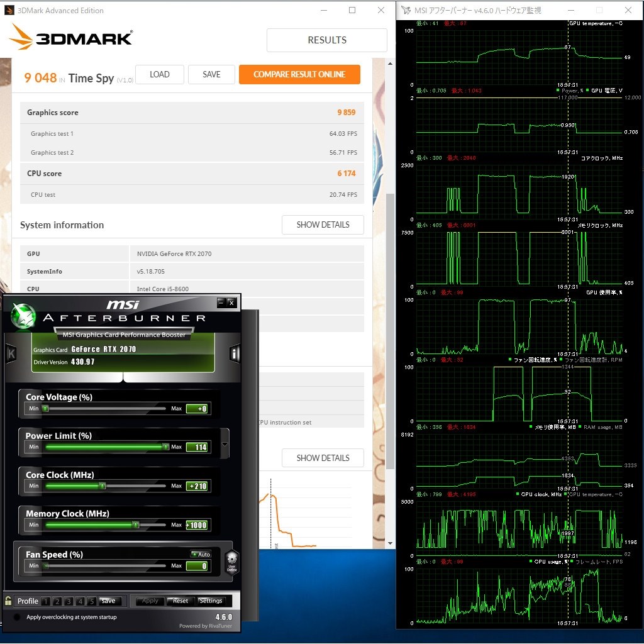
Task: Minimize the MSI hardware monitor window
Action: tap(571, 10)
